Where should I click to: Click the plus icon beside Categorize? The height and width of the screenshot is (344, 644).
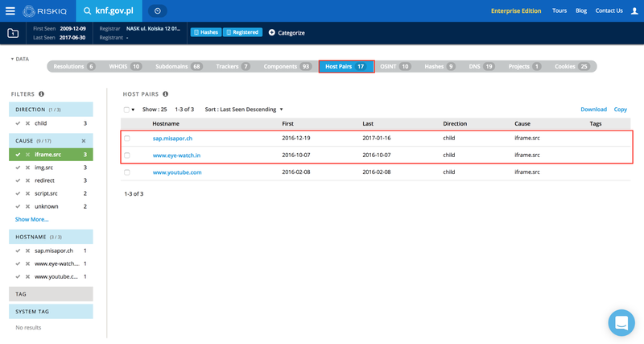(271, 32)
